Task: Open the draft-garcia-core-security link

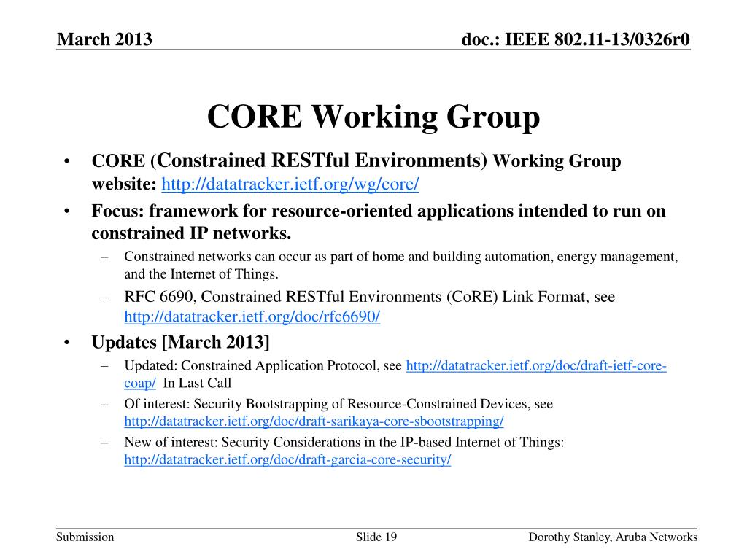Action: pyautogui.click(x=287, y=459)
